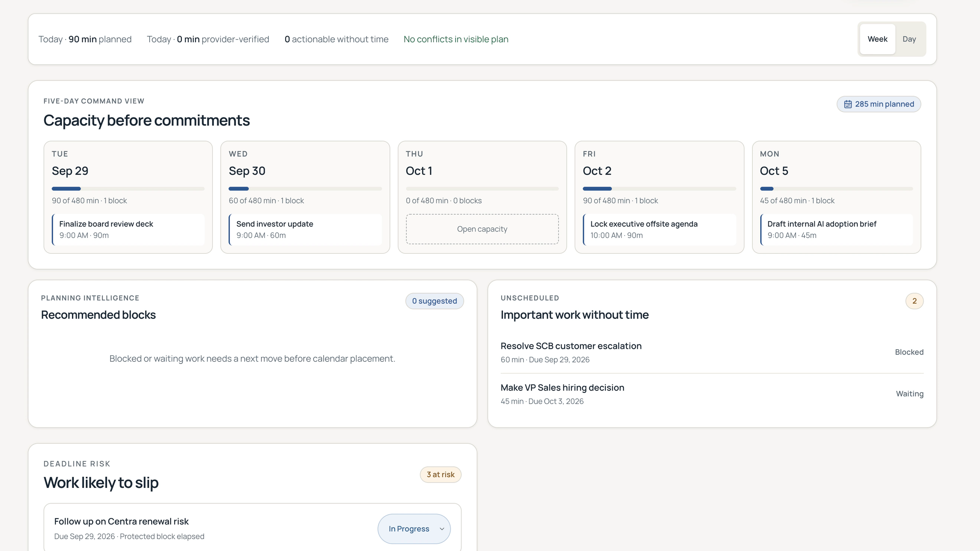Click the Oct 1 date heading

(419, 171)
